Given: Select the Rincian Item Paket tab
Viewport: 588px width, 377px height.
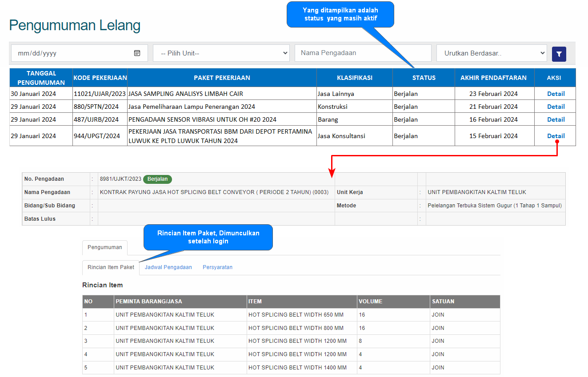Looking at the screenshot, I should 111,267.
